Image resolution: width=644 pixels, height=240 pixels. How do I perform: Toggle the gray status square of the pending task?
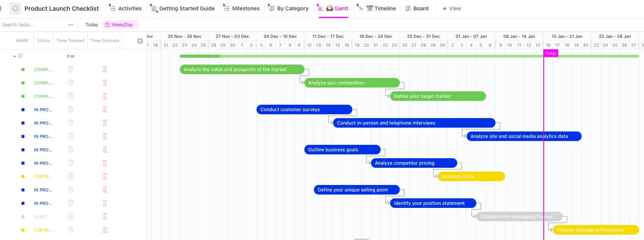(23, 217)
